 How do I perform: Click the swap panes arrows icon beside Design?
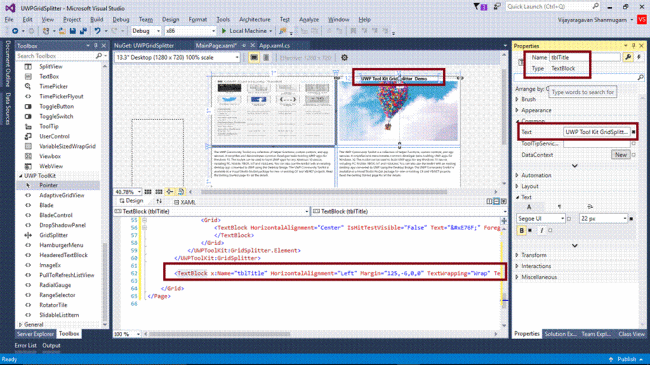[x=159, y=201]
